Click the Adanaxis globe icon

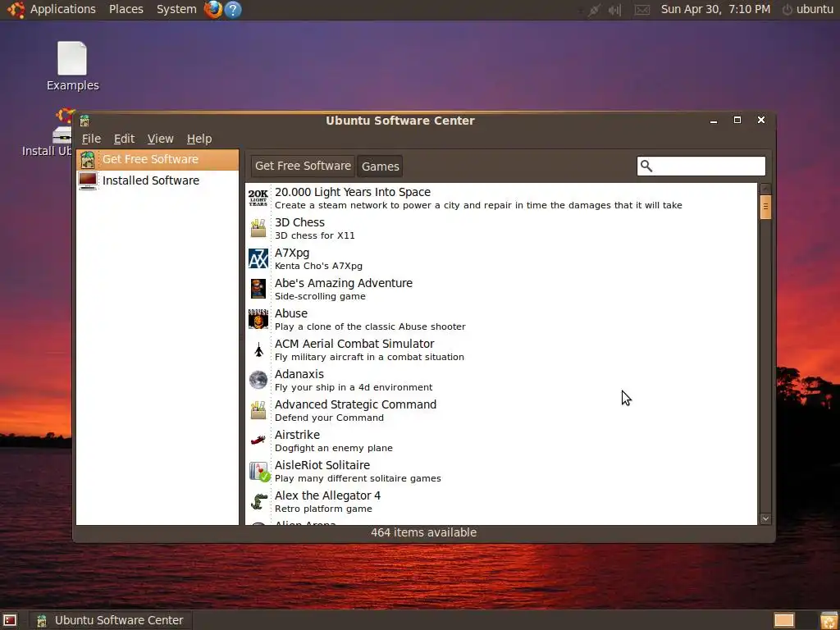[258, 380]
